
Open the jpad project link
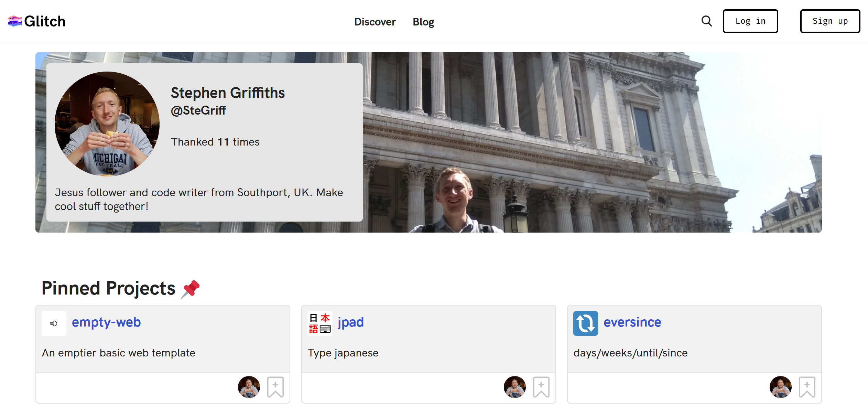[350, 322]
